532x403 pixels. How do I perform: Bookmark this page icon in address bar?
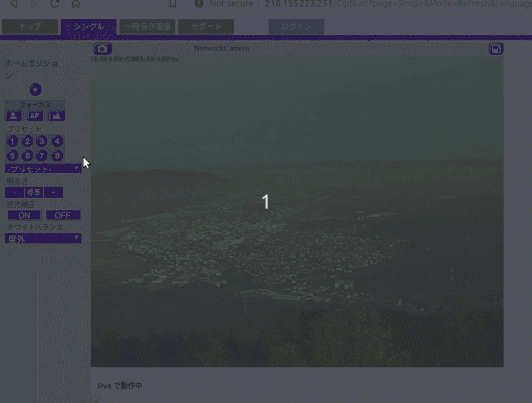tap(173, 4)
